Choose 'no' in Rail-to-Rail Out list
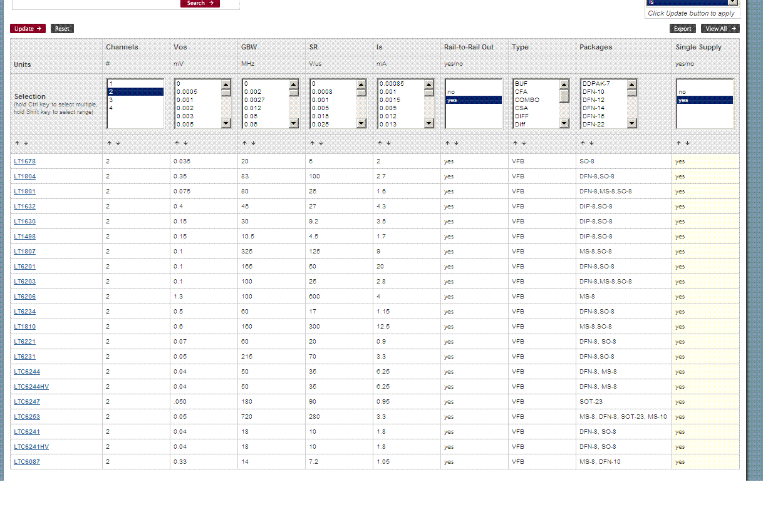This screenshot has width=763, height=532. tap(474, 92)
